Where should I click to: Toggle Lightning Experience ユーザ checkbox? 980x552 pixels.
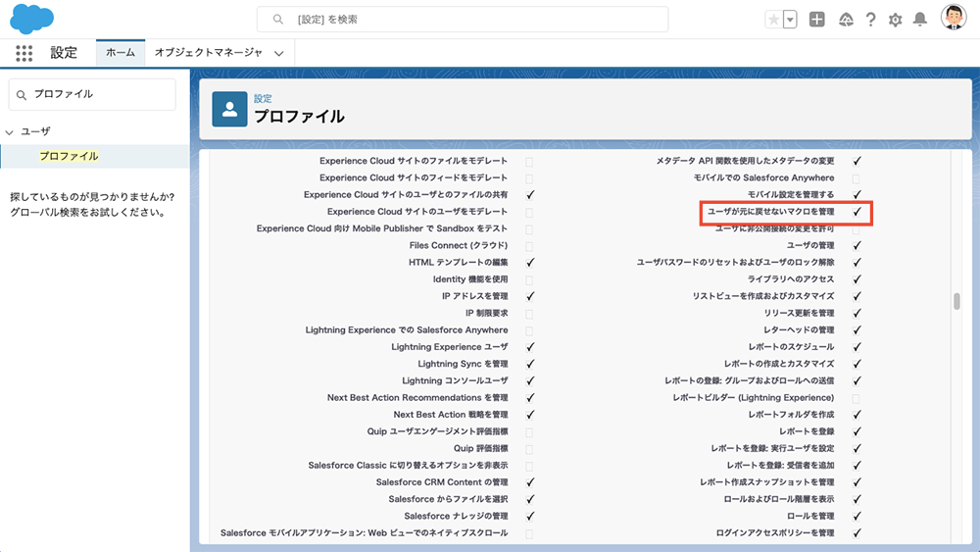click(x=530, y=347)
